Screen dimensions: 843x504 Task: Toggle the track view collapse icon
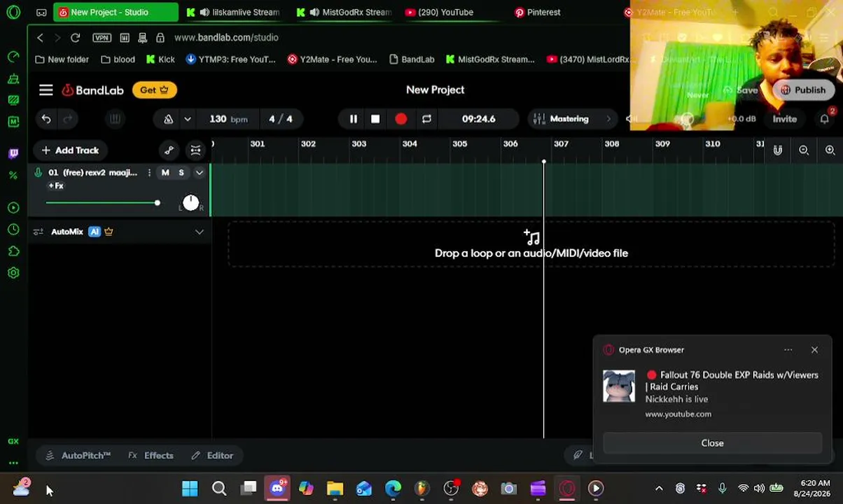[195, 150]
